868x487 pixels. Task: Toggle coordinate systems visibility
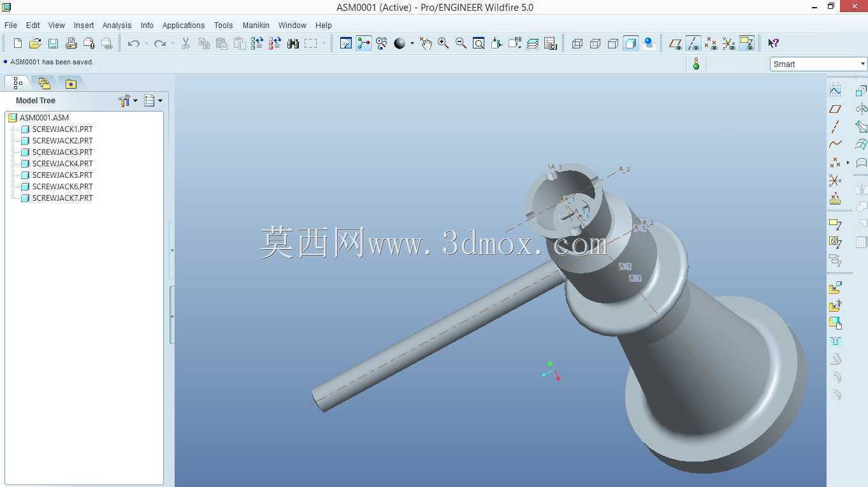coord(728,43)
